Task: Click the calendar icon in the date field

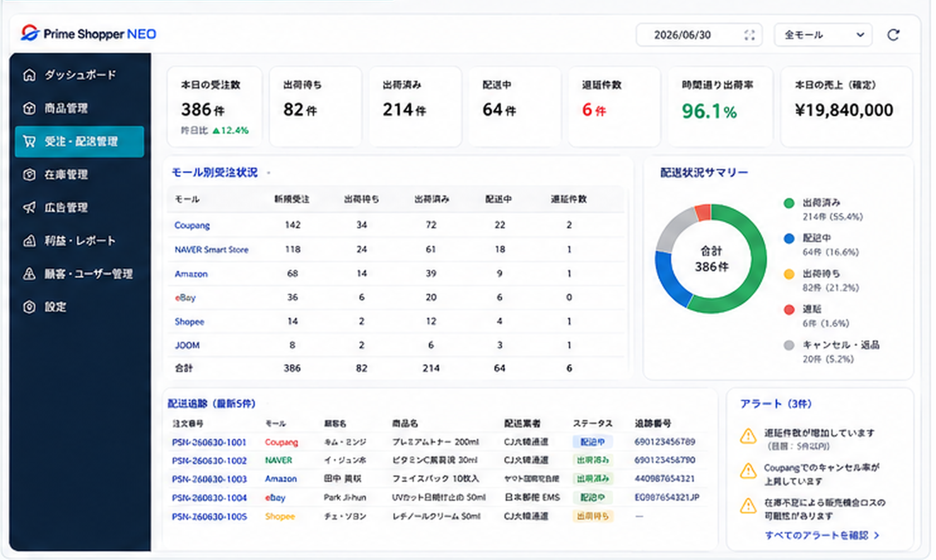Action: click(749, 35)
